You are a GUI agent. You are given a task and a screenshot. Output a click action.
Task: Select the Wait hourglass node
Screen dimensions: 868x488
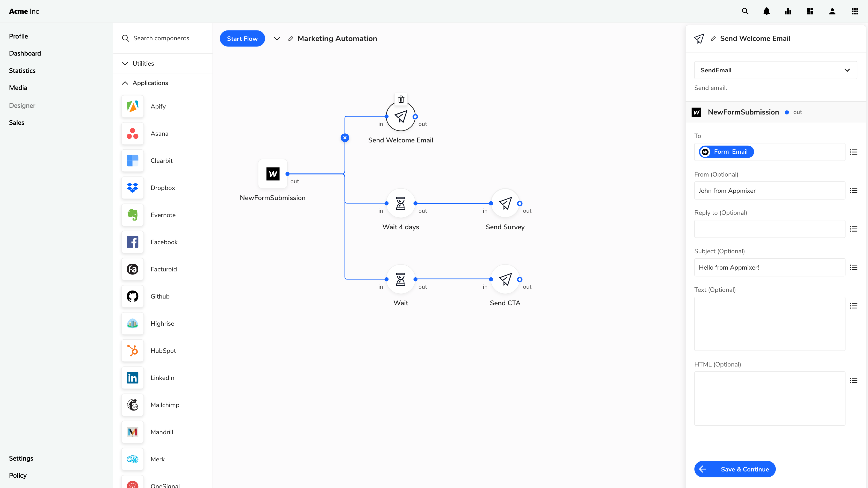(401, 279)
